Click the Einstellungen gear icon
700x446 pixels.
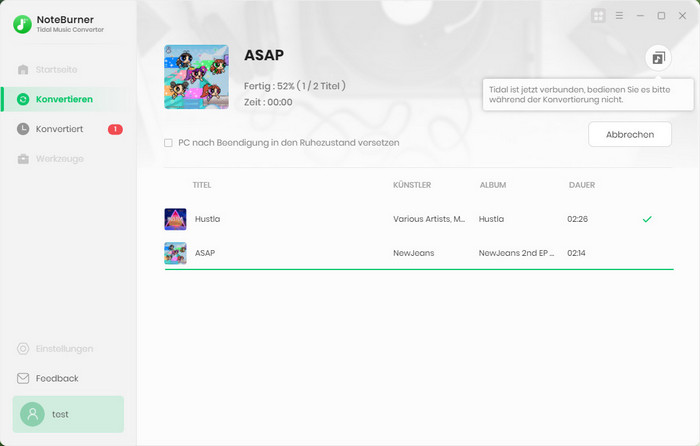coord(23,349)
